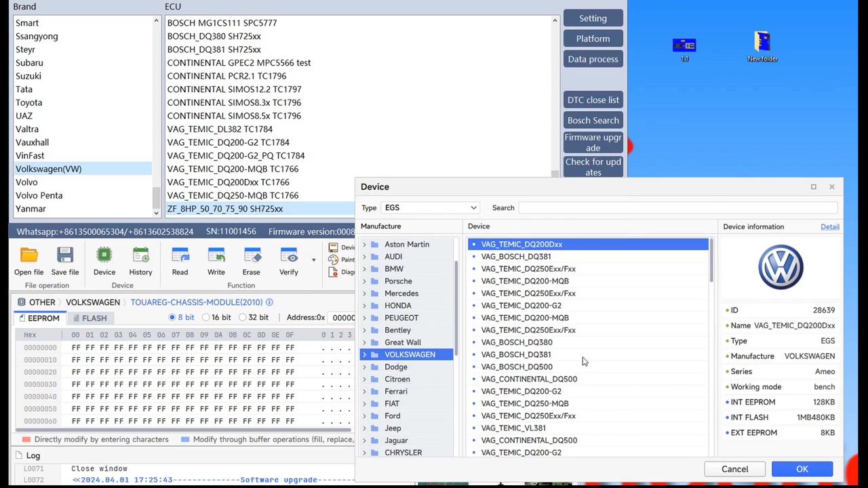
Task: Select the 8 bit radio button
Action: (x=172, y=317)
